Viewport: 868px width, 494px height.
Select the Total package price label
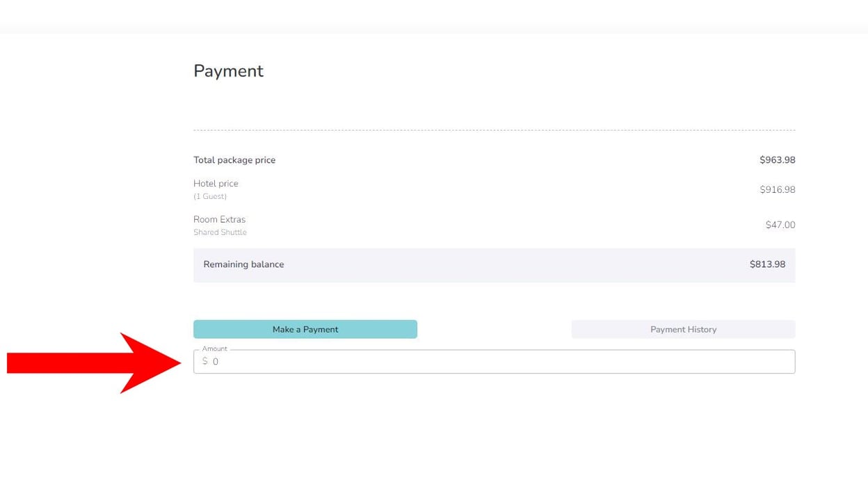pos(234,159)
